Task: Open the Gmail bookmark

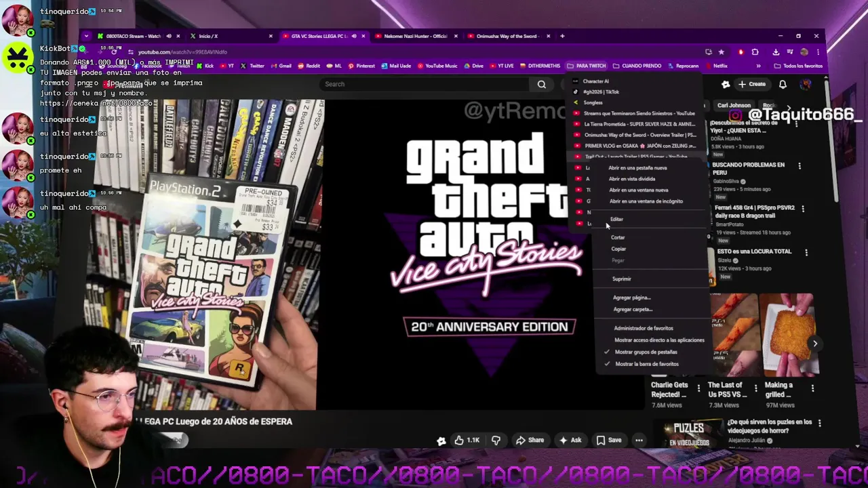Action: pos(281,66)
